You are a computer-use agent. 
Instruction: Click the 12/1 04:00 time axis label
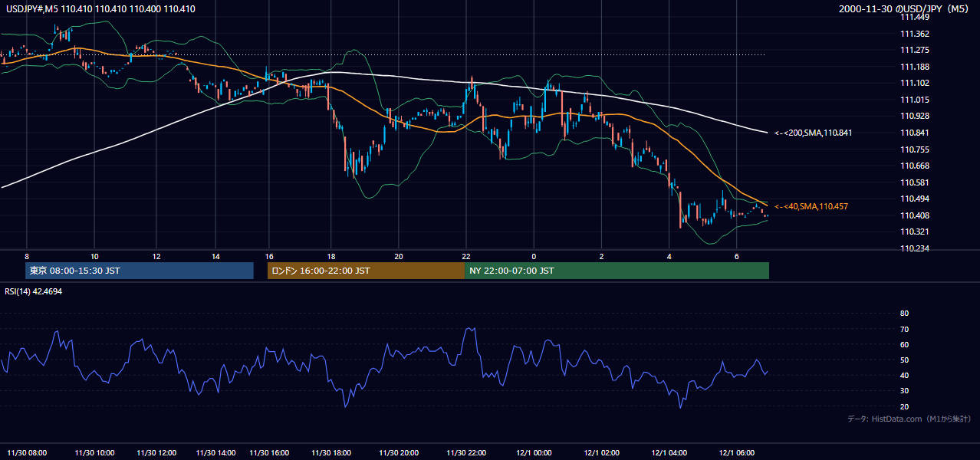pos(669,452)
